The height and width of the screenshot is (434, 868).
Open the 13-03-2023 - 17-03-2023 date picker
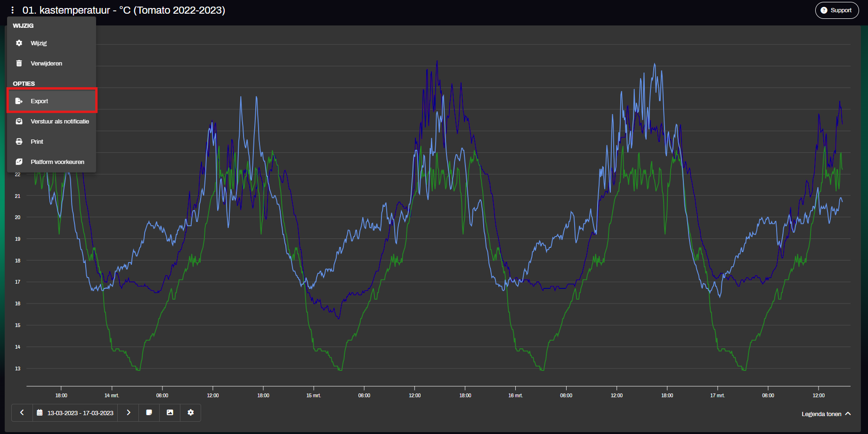75,413
